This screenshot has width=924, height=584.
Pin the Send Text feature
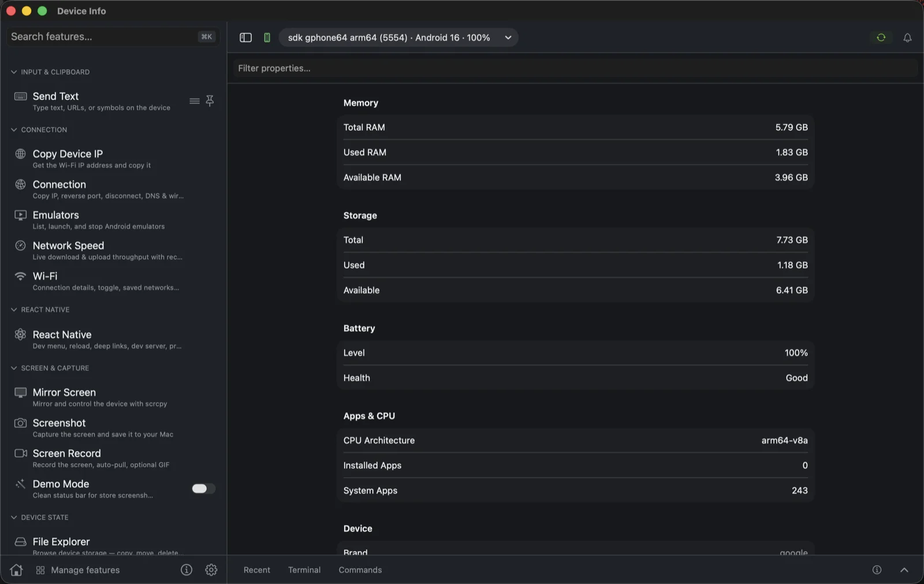(210, 101)
